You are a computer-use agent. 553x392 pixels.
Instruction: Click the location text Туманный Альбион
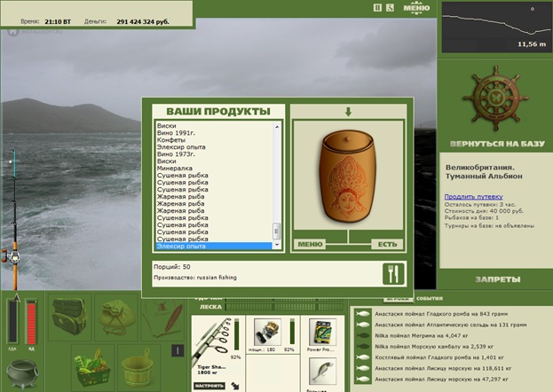(484, 176)
